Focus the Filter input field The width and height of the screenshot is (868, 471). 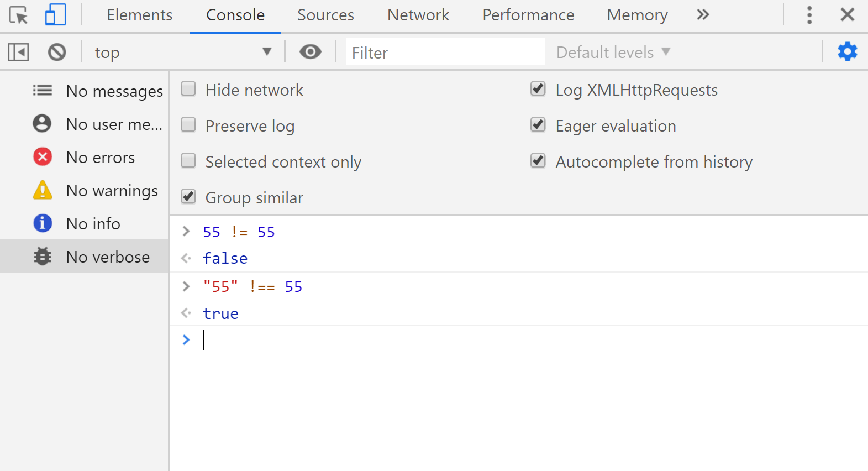[445, 53]
